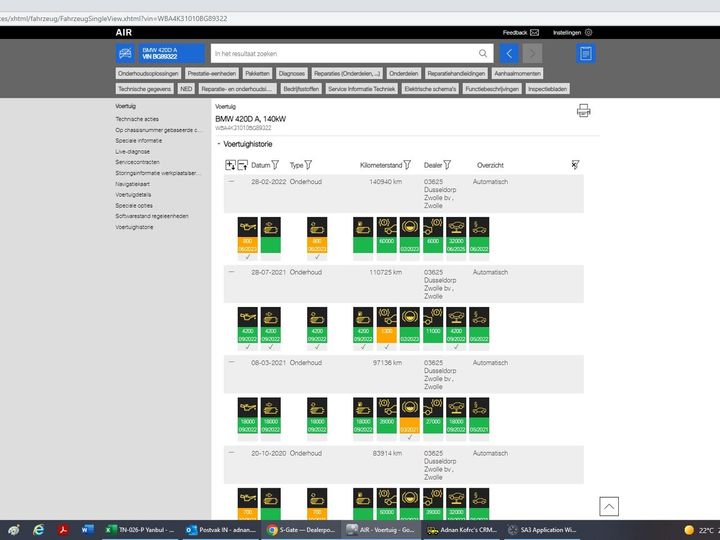Select the Onderdelen tab
Image resolution: width=720 pixels, height=540 pixels.
click(x=404, y=73)
